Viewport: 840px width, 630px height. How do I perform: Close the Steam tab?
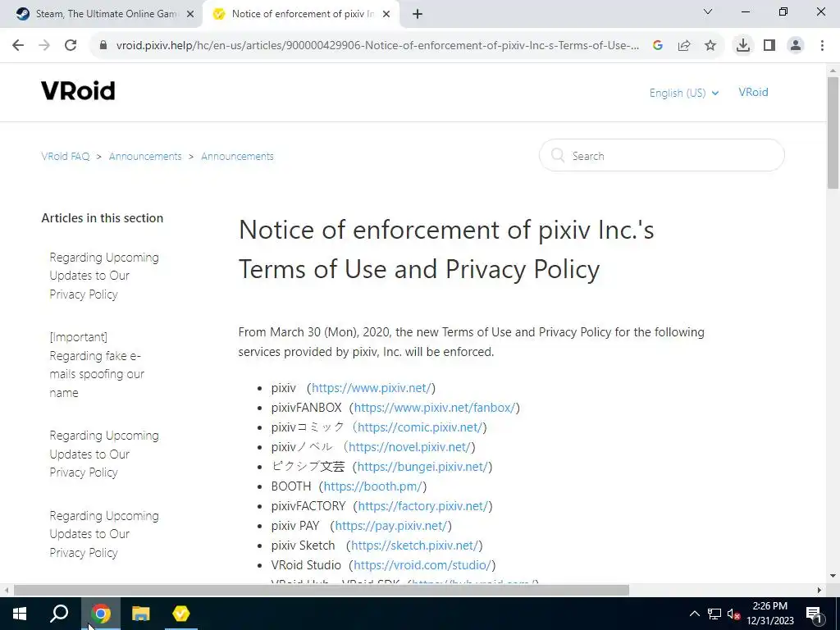click(190, 15)
